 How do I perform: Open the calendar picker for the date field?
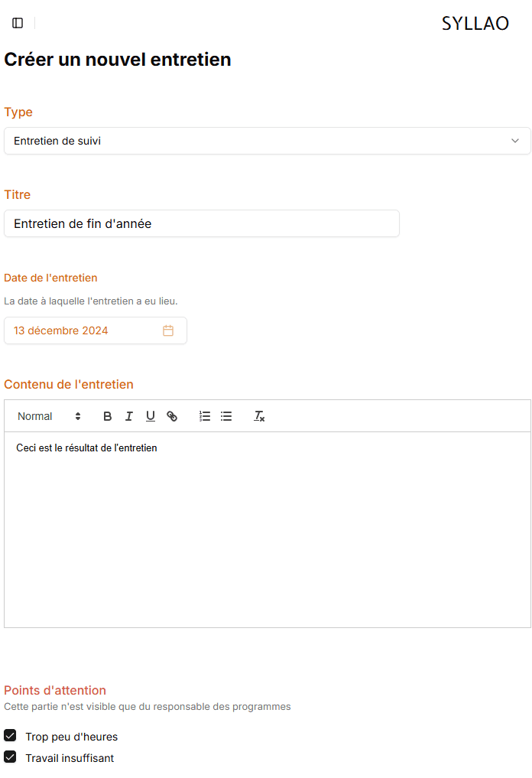(169, 330)
